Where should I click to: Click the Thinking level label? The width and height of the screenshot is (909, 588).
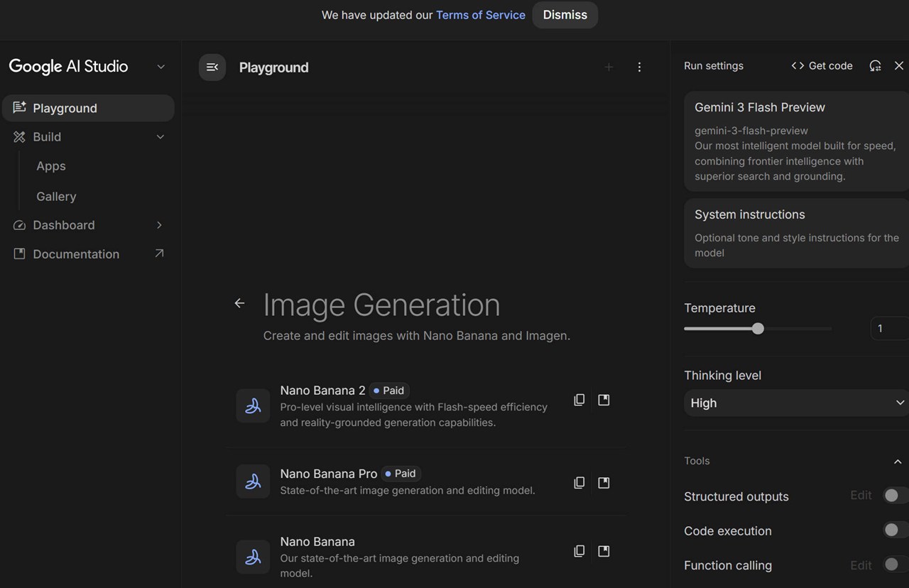[722, 376]
